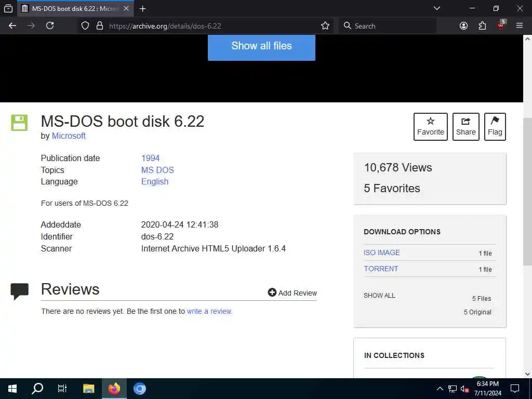The image size is (532, 399).
Task: Bookmark this page with the star
Action: [325, 26]
